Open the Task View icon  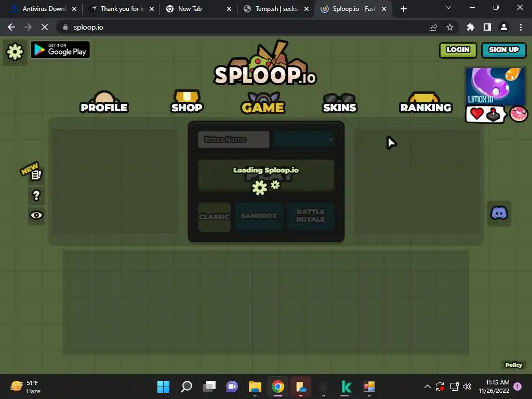[209, 387]
